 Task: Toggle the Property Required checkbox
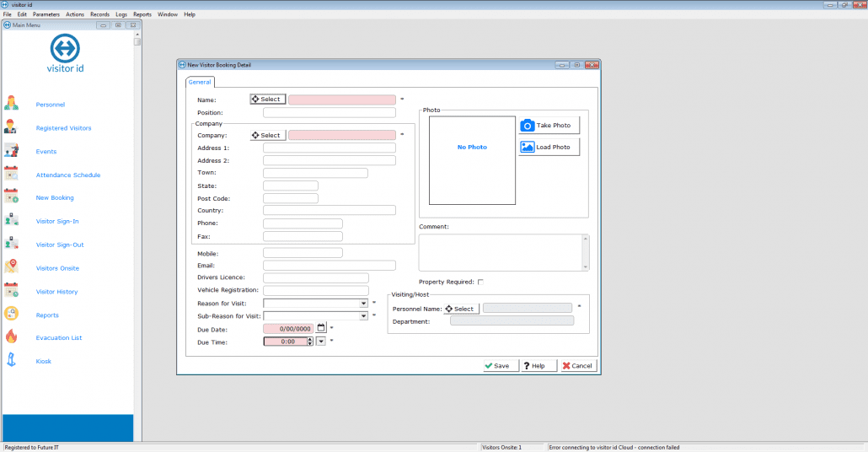[x=480, y=282]
